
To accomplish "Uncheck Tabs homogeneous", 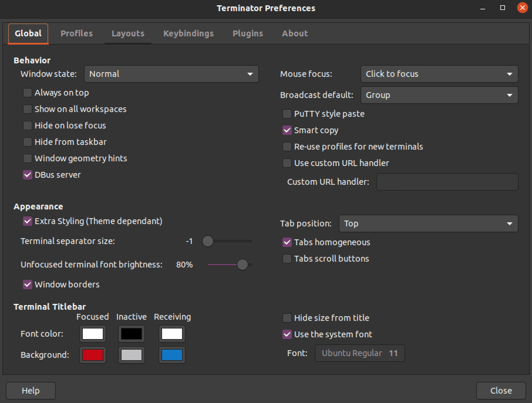I will [287, 242].
